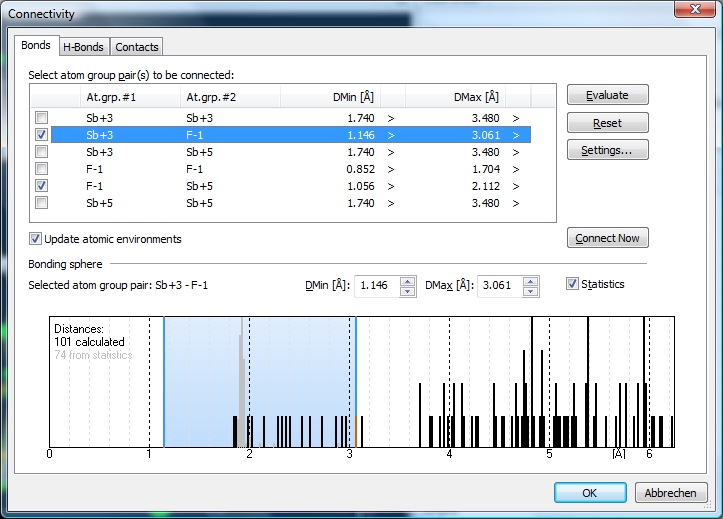Click the DMin arrow in F-1 F-1 row
This screenshot has width=723, height=519.
pyautogui.click(x=391, y=169)
